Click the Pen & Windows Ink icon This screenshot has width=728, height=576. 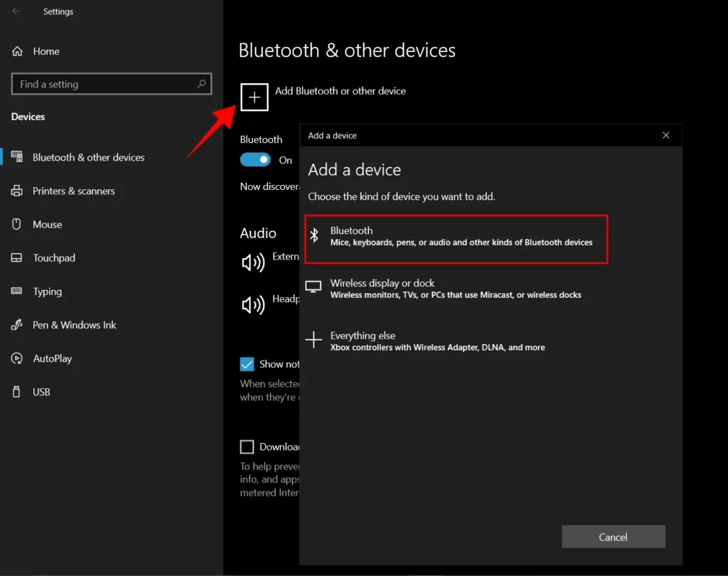(x=17, y=325)
